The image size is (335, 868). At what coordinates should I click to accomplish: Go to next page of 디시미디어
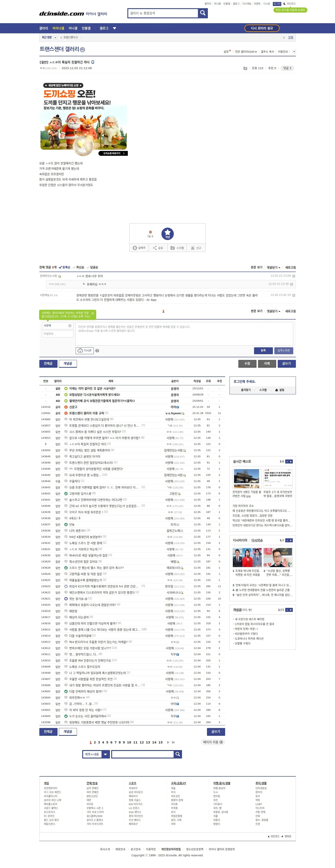click(x=291, y=540)
